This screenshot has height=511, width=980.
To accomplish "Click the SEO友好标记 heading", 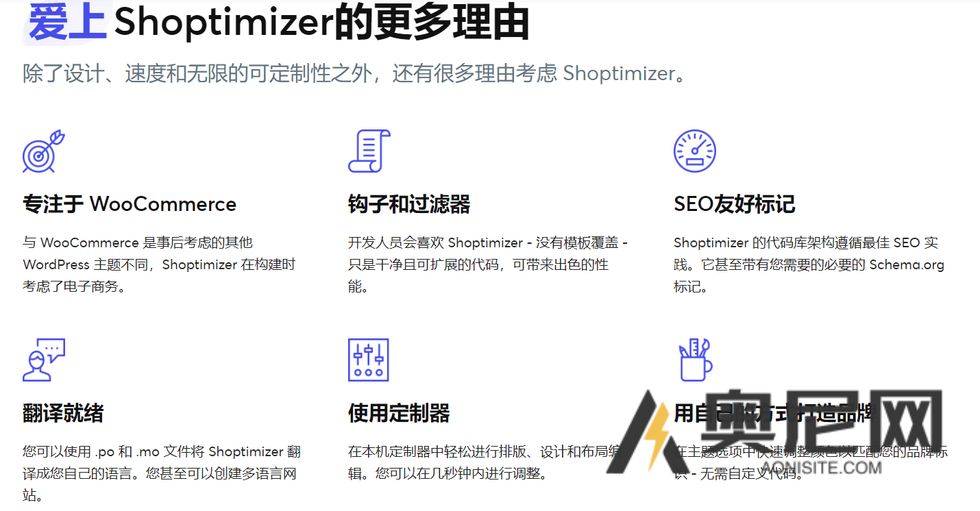I will 735,204.
